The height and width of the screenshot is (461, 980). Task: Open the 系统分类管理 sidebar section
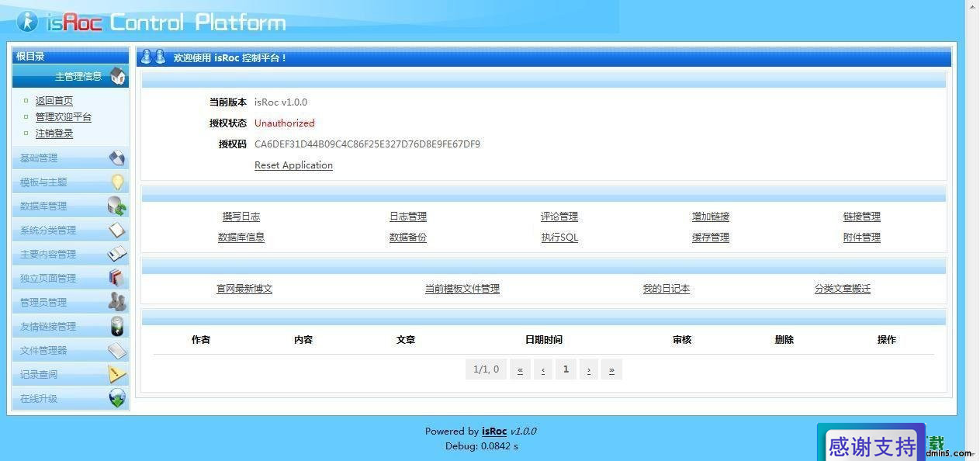[71, 230]
